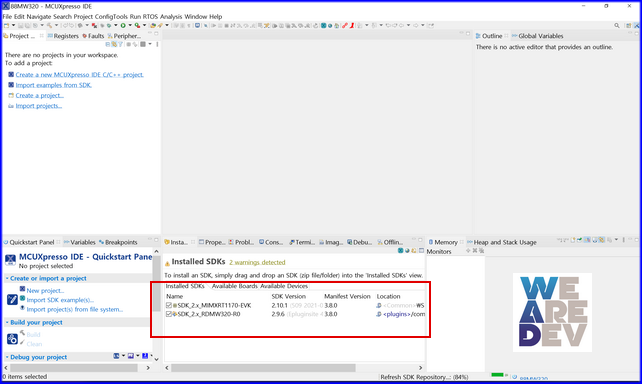Click the build hammer toolbar icon
The height and width of the screenshot is (384, 642).
coord(50,25)
